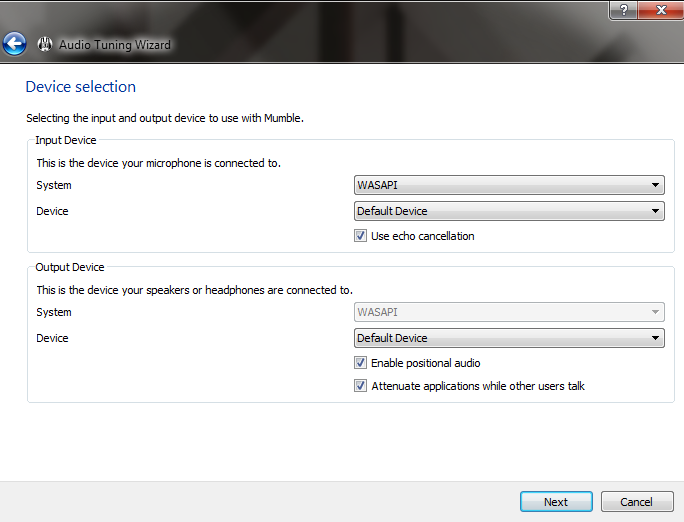This screenshot has height=522, width=684.
Task: Click the Device selection heading
Action: pos(81,87)
